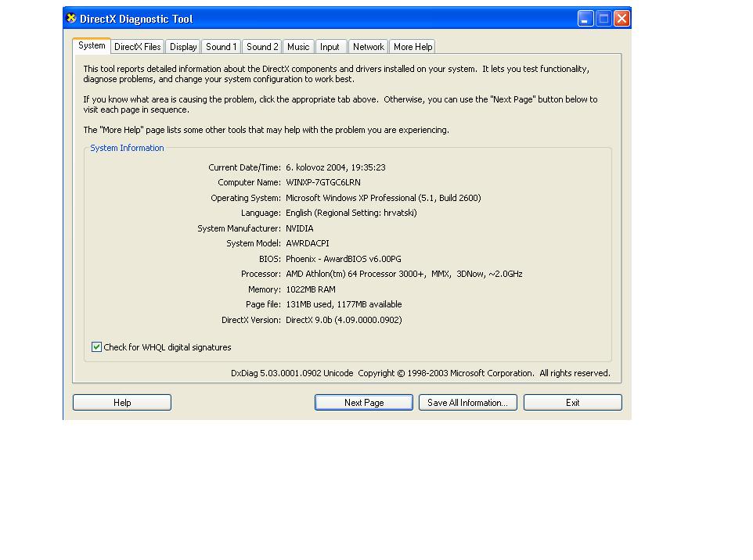Close the DirectX Diagnostic Tool window
The width and height of the screenshot is (753, 560).
click(622, 19)
